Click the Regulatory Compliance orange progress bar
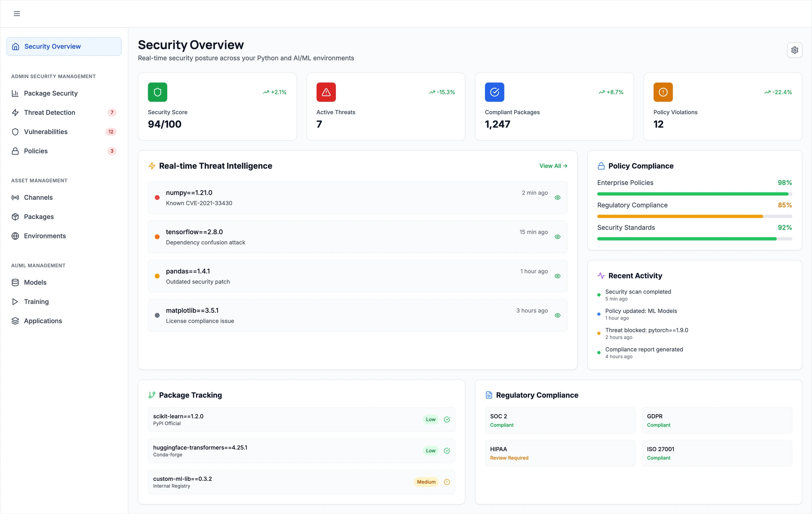The image size is (812, 514). [x=695, y=216]
